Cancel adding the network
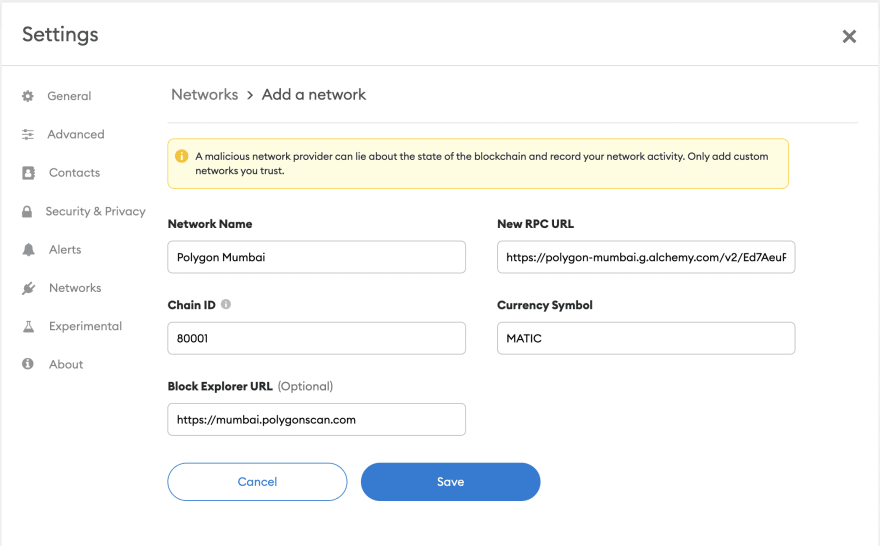Screen dimensions: 880x546 pos(257,482)
